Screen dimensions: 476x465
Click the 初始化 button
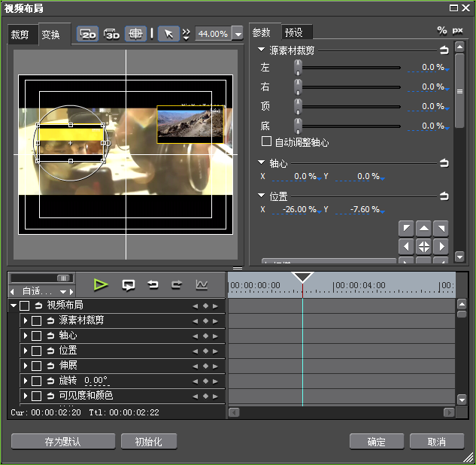click(146, 442)
